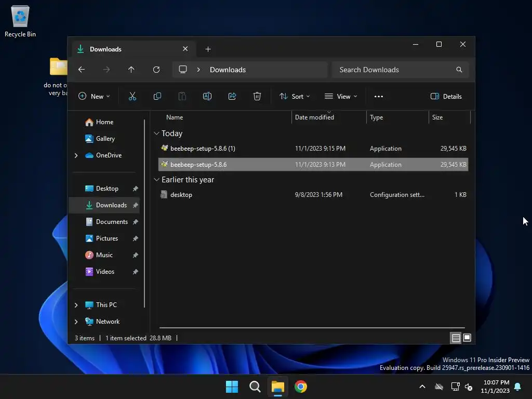
Task: Open the Recycle Bin on desktop
Action: (x=20, y=21)
